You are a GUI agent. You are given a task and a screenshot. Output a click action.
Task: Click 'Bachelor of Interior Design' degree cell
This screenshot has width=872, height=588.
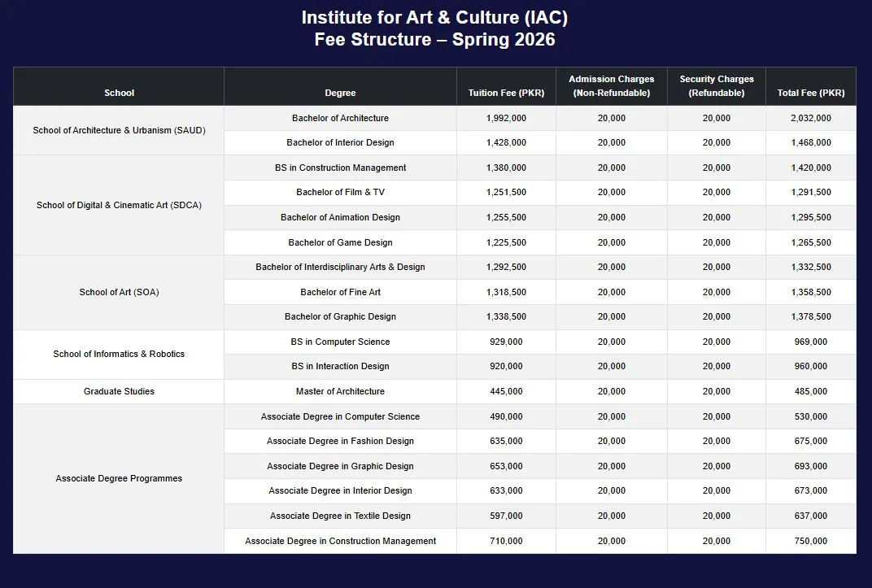click(x=340, y=142)
